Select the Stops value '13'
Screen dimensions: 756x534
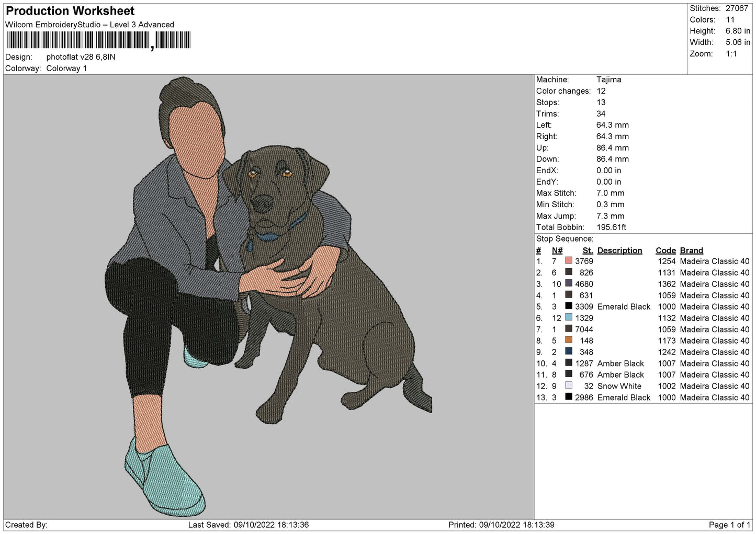point(601,103)
